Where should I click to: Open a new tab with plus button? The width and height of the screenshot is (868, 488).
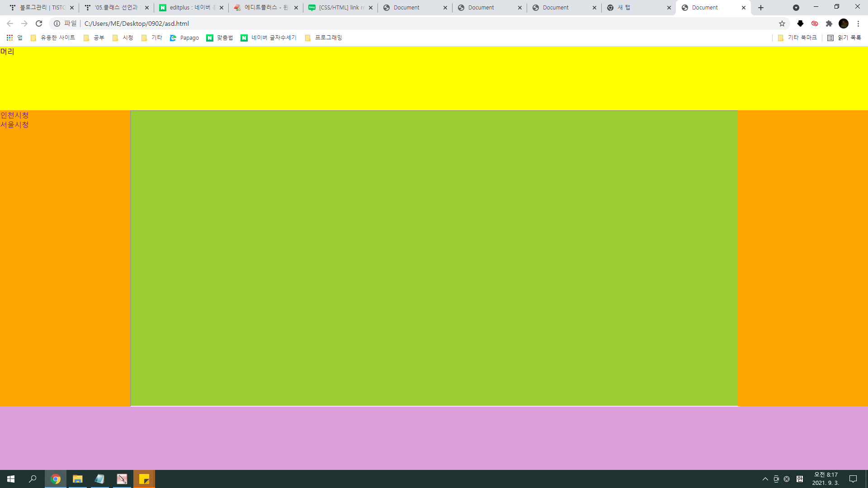(x=761, y=8)
